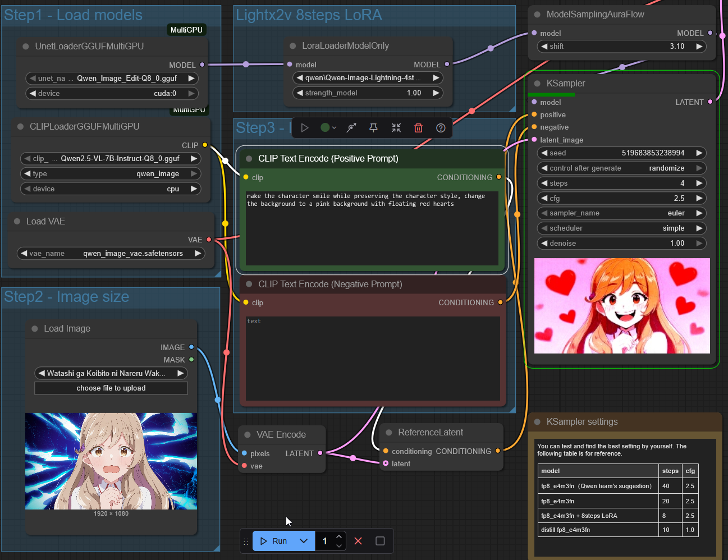This screenshot has width=728, height=560.
Task: Delete the selected node with the trash icon
Action: (418, 128)
